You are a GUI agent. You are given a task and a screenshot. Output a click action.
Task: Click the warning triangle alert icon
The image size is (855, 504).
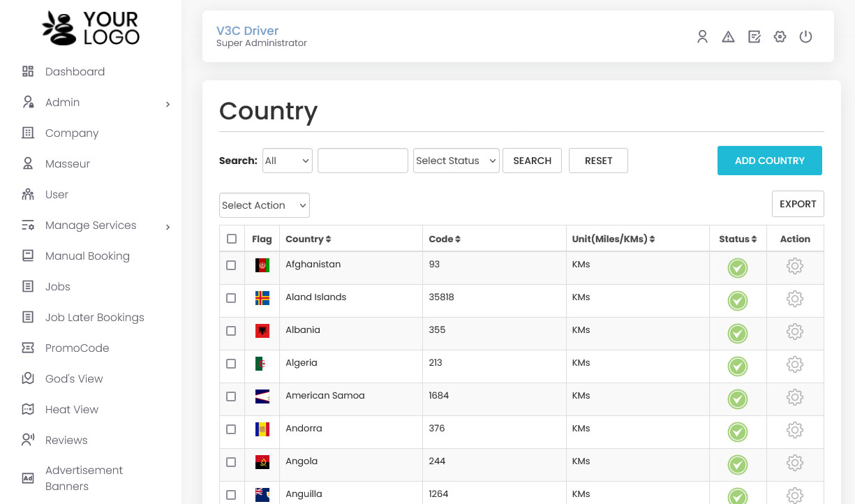point(728,37)
